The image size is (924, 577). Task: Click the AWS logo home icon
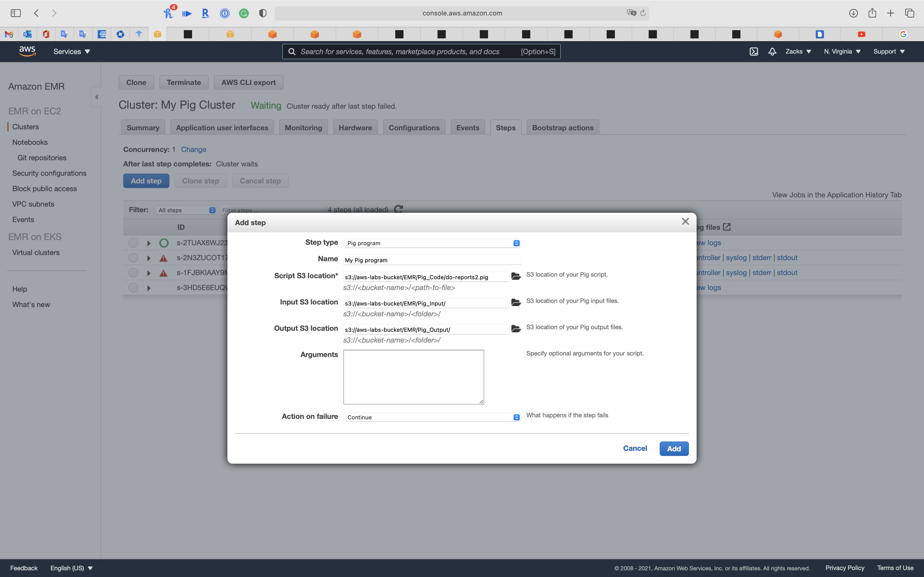(27, 51)
